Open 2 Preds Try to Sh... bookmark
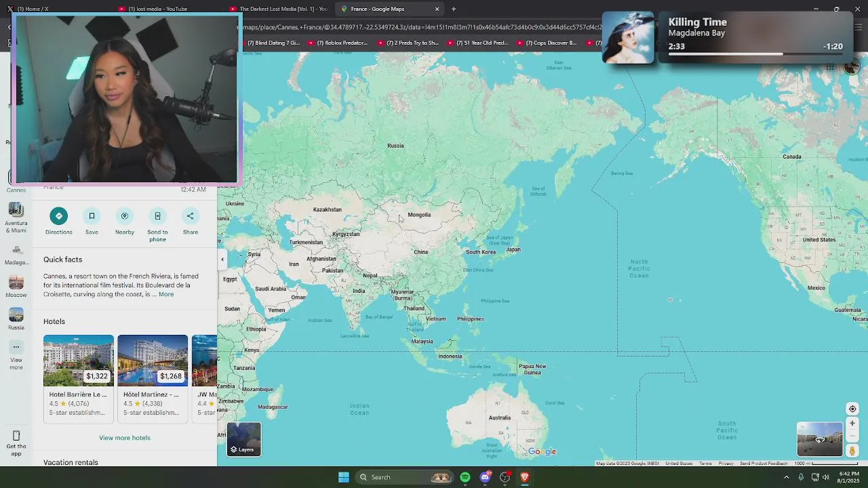This screenshot has height=488, width=868. pos(409,43)
